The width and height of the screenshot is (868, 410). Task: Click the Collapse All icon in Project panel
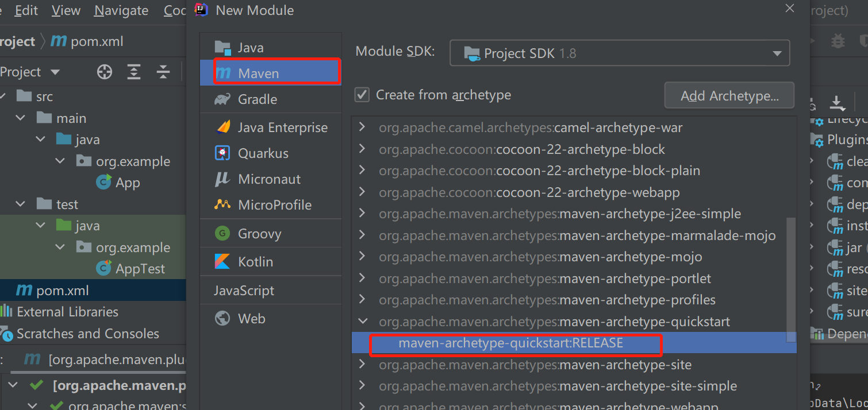pyautogui.click(x=163, y=72)
